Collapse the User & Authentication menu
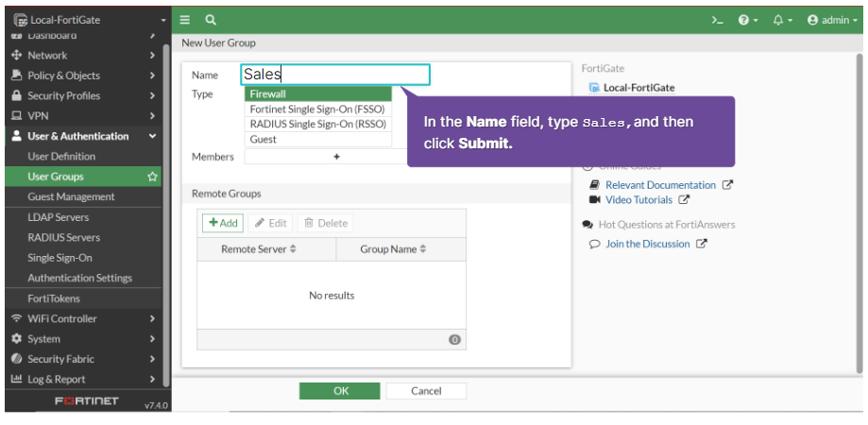Viewport: 868px width, 425px height. pyautogui.click(x=83, y=136)
